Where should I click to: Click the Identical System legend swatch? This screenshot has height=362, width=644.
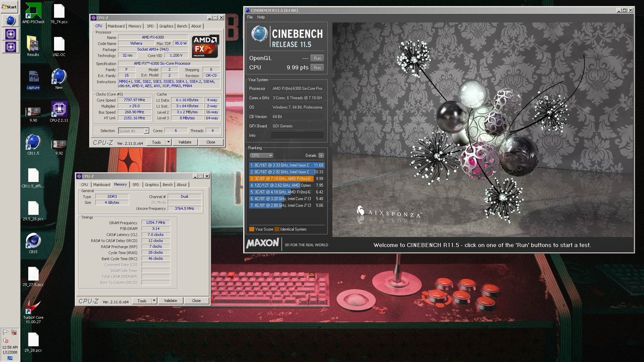[277, 229]
